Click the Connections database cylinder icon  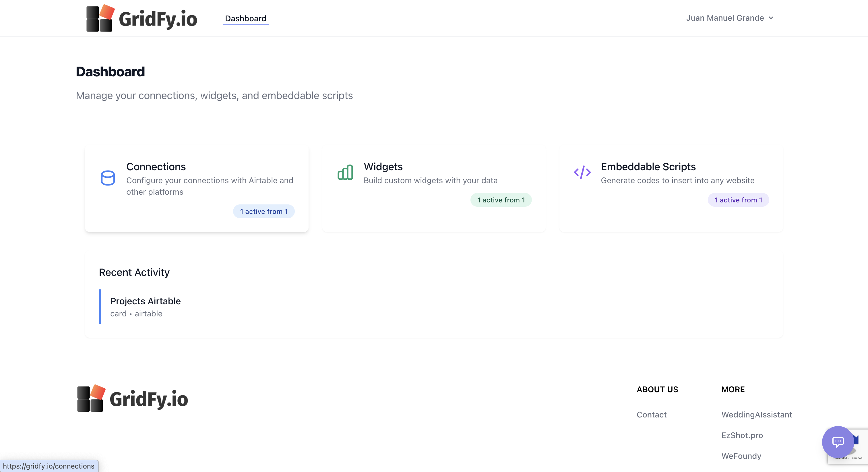click(108, 178)
